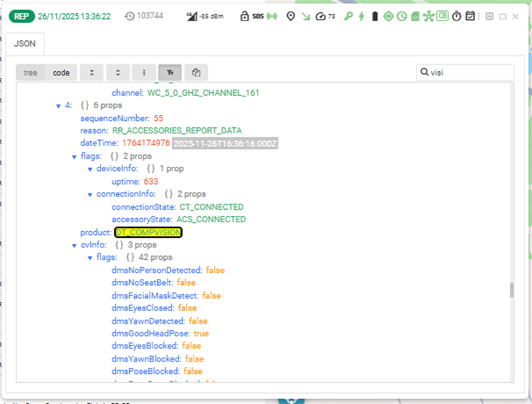
Task: Toggle the text format 'Tr' button
Action: [x=170, y=72]
